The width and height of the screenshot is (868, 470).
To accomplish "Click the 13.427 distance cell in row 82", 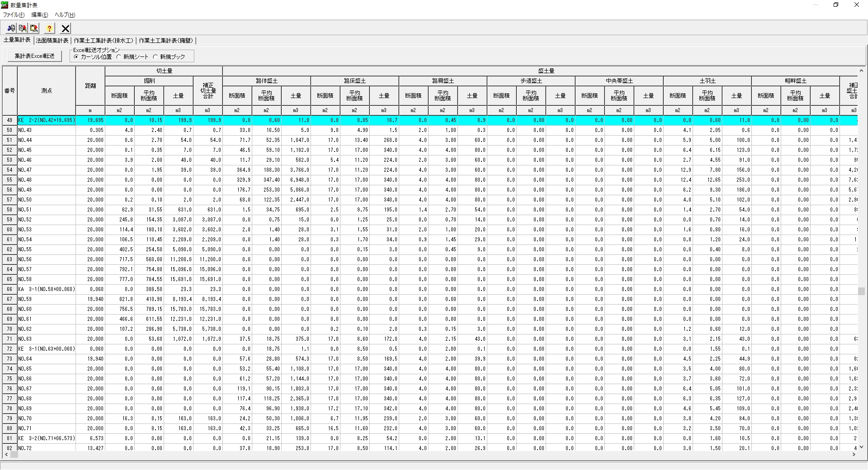I will [90, 448].
